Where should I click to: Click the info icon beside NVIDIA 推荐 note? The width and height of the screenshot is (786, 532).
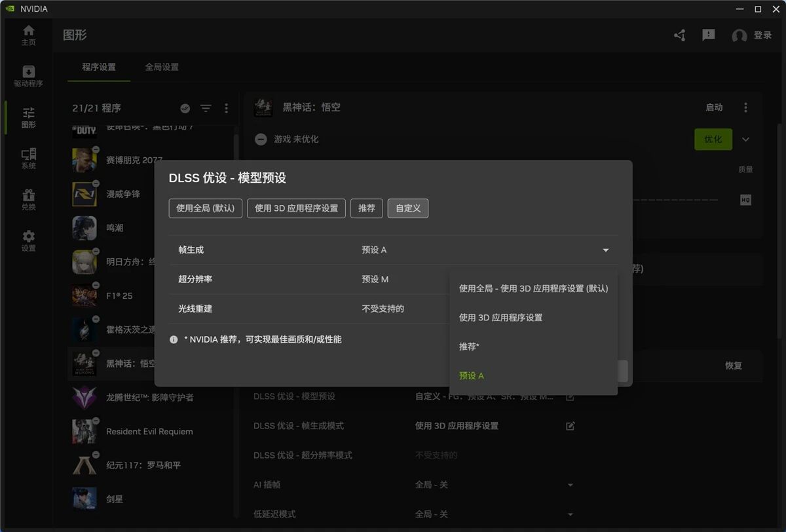pyautogui.click(x=174, y=339)
